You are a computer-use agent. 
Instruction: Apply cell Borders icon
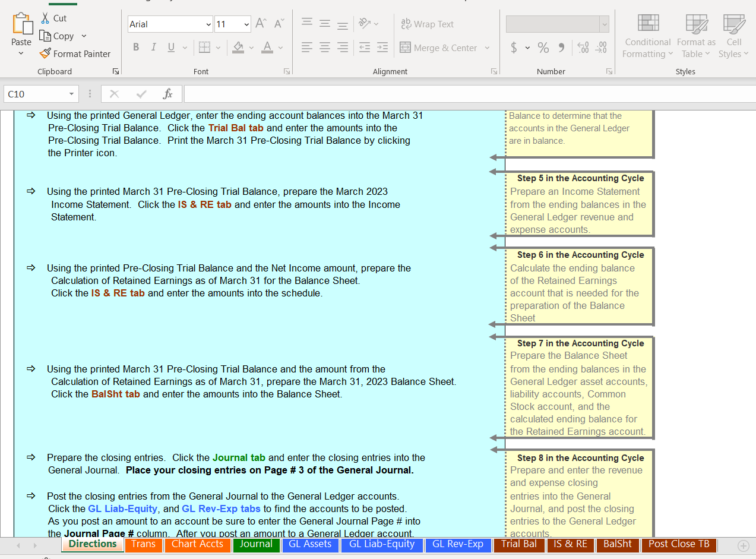click(204, 48)
